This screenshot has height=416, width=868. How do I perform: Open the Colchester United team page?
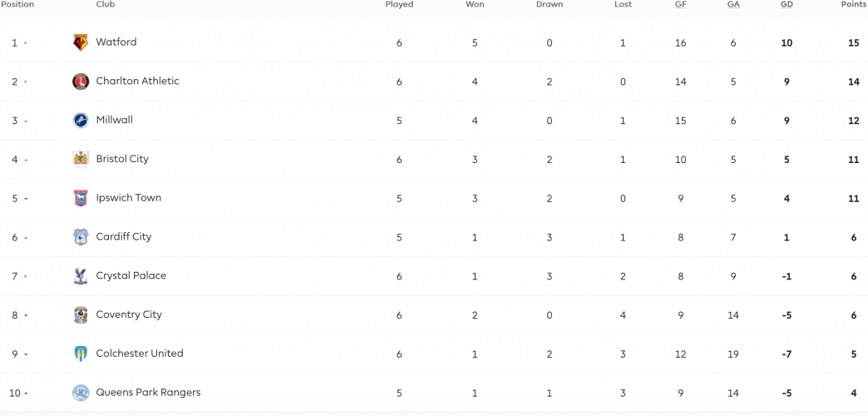pos(140,354)
